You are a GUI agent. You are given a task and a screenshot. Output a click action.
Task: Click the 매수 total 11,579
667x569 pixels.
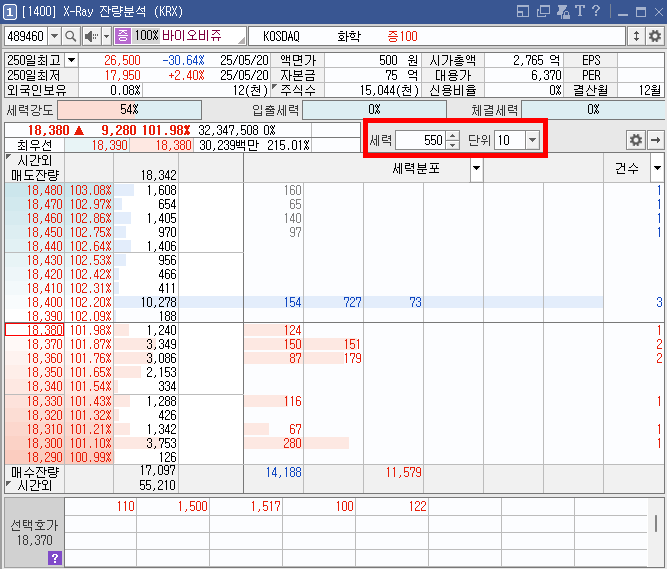point(403,472)
